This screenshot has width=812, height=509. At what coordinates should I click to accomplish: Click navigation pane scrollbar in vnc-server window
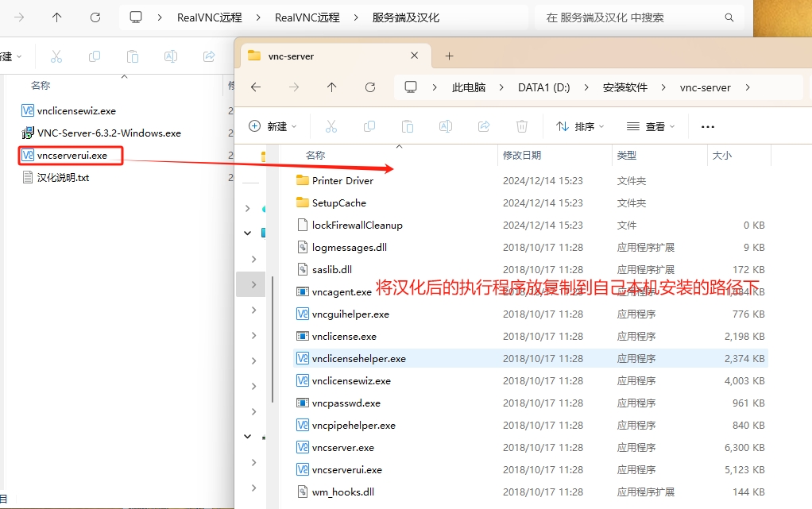(273, 339)
